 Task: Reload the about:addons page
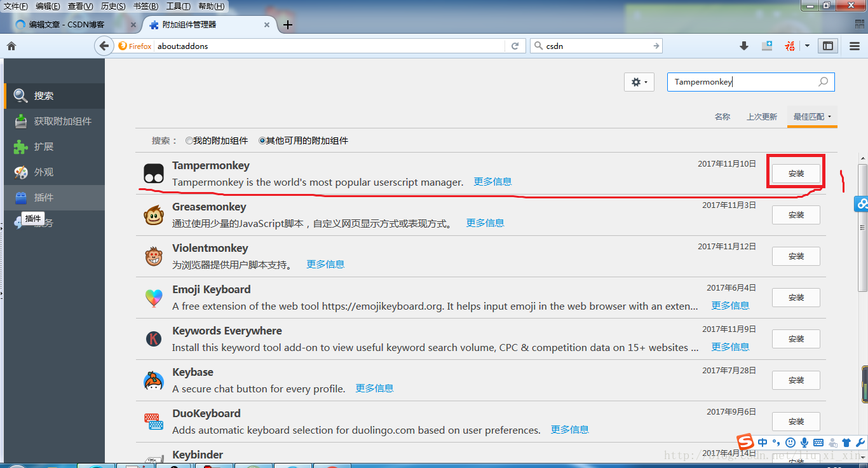point(515,46)
